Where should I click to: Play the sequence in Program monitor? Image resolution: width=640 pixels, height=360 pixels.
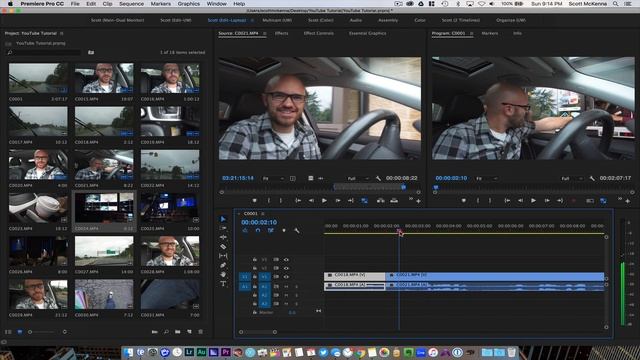click(x=533, y=200)
